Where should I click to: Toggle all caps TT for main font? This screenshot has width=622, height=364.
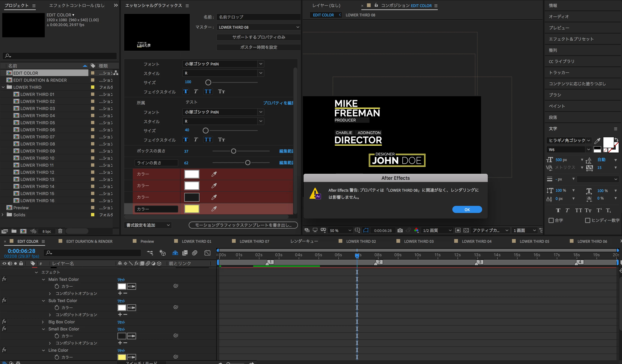(208, 92)
